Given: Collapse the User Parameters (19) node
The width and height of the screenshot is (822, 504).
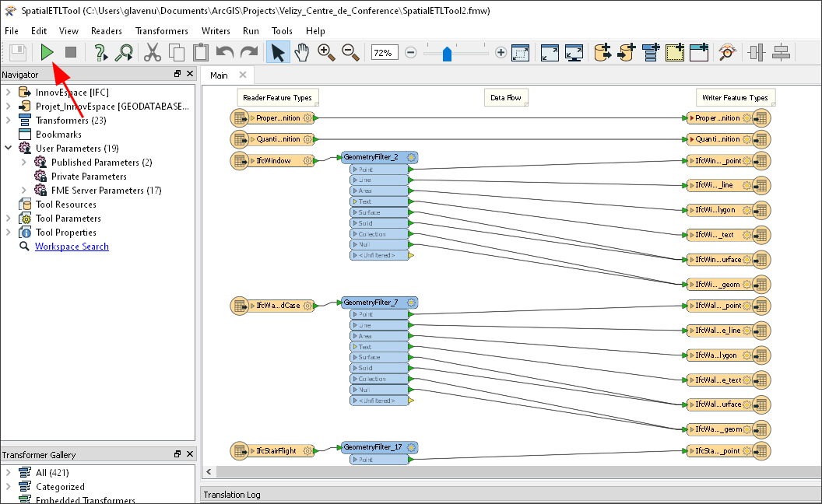Looking at the screenshot, I should click(9, 149).
